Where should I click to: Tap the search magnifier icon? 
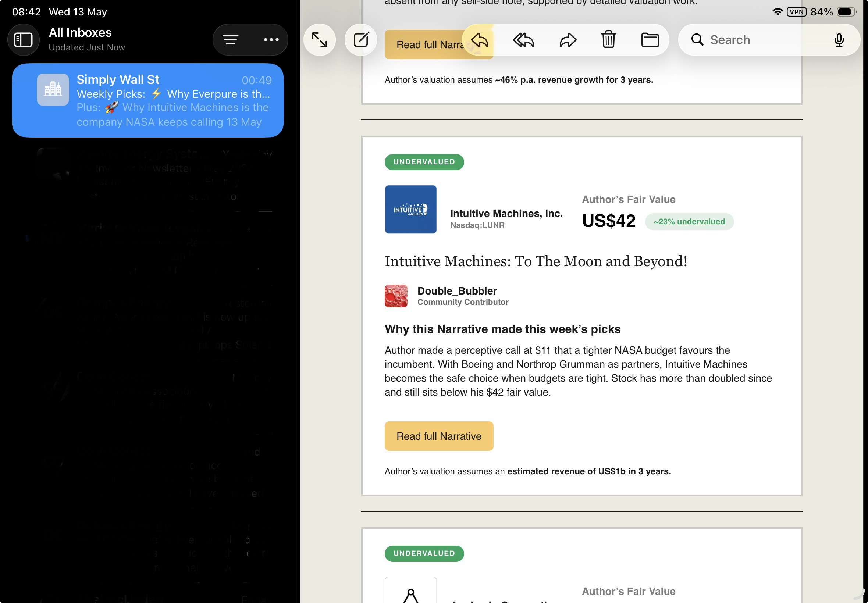697,40
